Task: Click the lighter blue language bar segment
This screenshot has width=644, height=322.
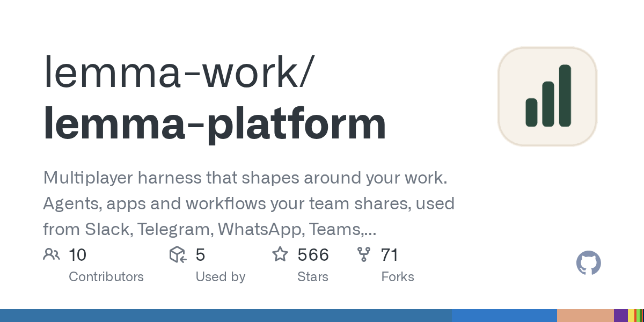Action: click(504, 316)
